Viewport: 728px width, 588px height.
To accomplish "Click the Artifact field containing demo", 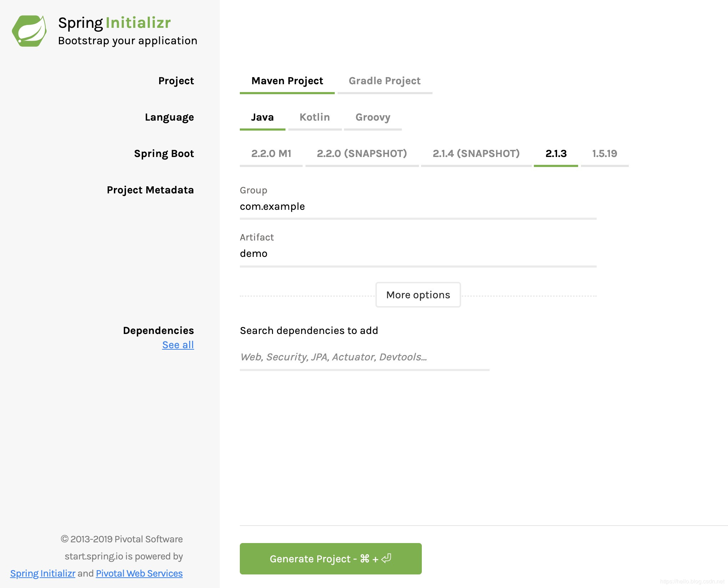I will pos(418,254).
